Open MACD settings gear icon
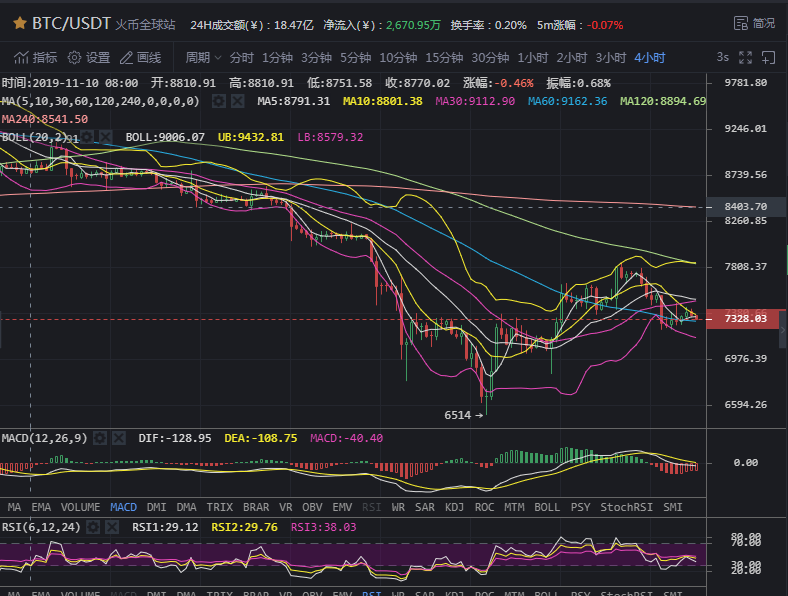 tap(101, 438)
